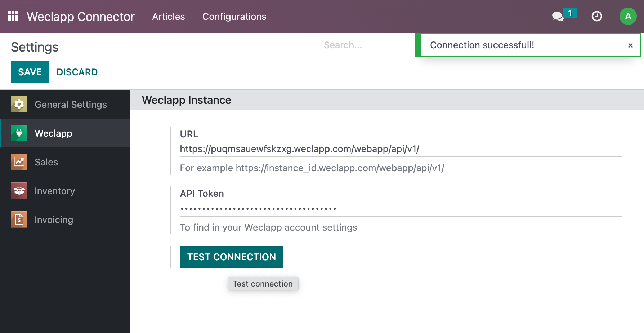Click the Invoicing document icon
This screenshot has height=333, width=644.
point(19,219)
